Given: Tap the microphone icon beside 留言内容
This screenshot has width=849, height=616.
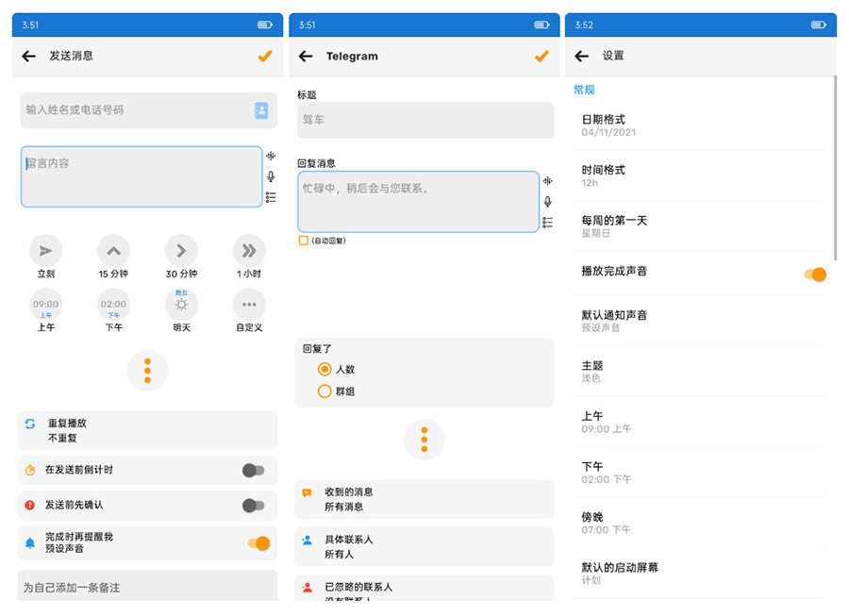Looking at the screenshot, I should (x=271, y=176).
